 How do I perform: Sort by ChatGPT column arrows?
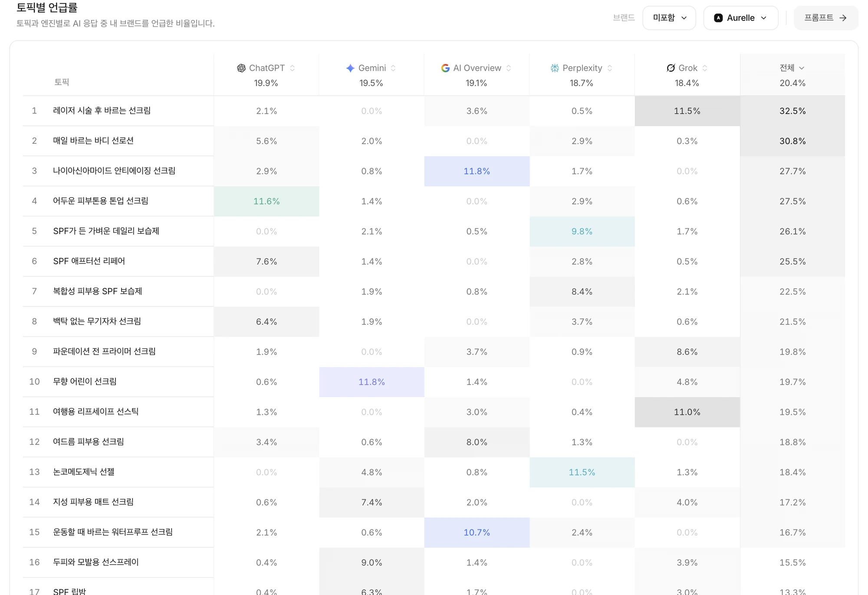tap(293, 68)
